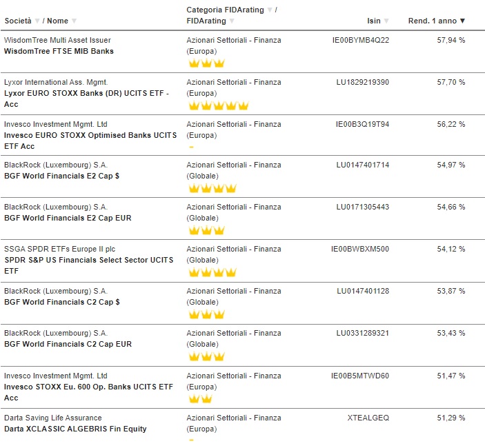Select ISIN LU0171305443

coord(362,207)
